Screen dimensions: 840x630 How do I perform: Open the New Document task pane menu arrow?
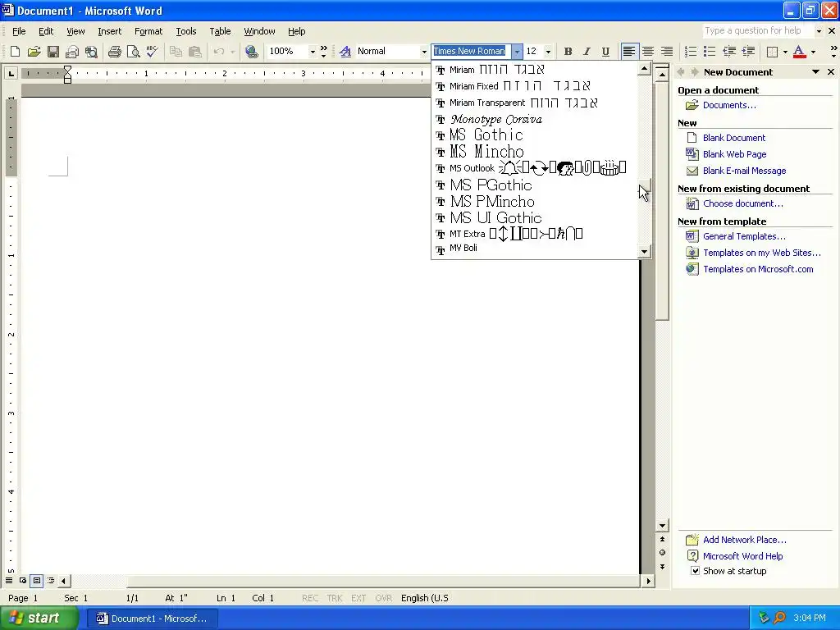click(816, 72)
